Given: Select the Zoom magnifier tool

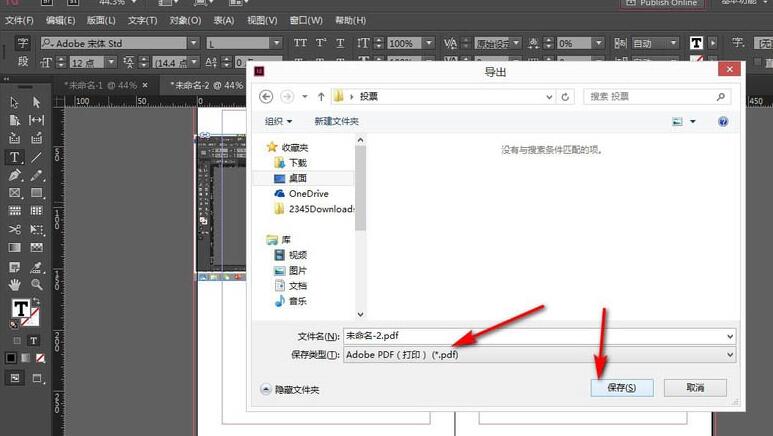Looking at the screenshot, I should coord(36,285).
